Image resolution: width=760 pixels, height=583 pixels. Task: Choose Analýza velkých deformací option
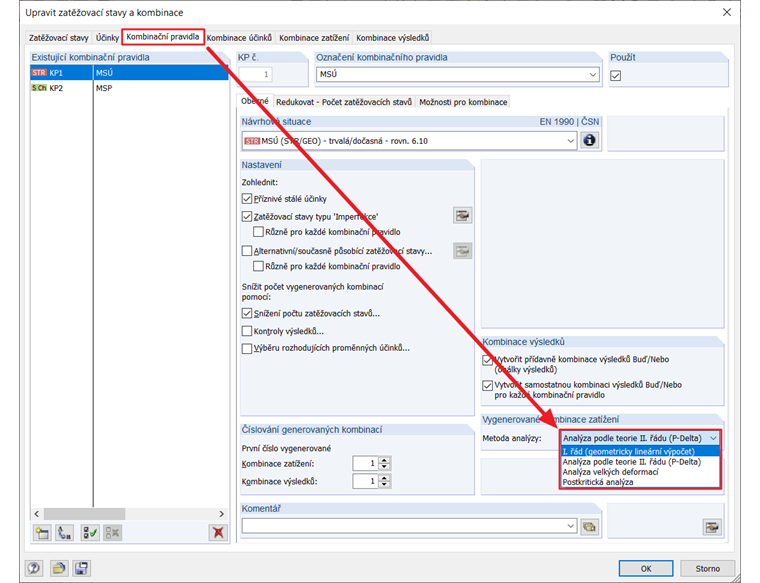click(x=640, y=472)
